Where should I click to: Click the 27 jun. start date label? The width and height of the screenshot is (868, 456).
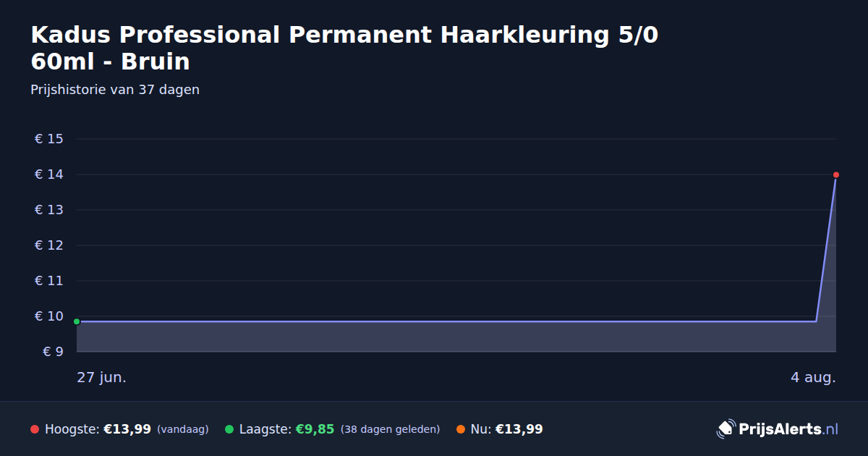(102, 378)
